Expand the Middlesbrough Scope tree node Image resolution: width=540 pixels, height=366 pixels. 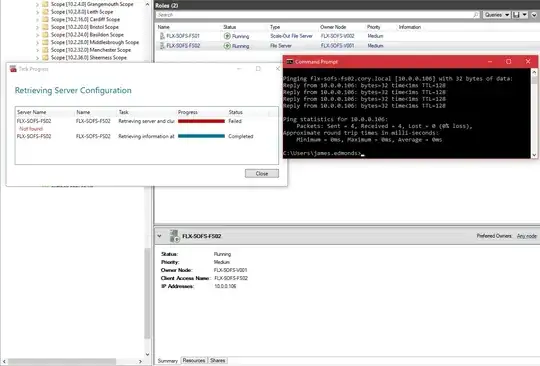[37, 42]
